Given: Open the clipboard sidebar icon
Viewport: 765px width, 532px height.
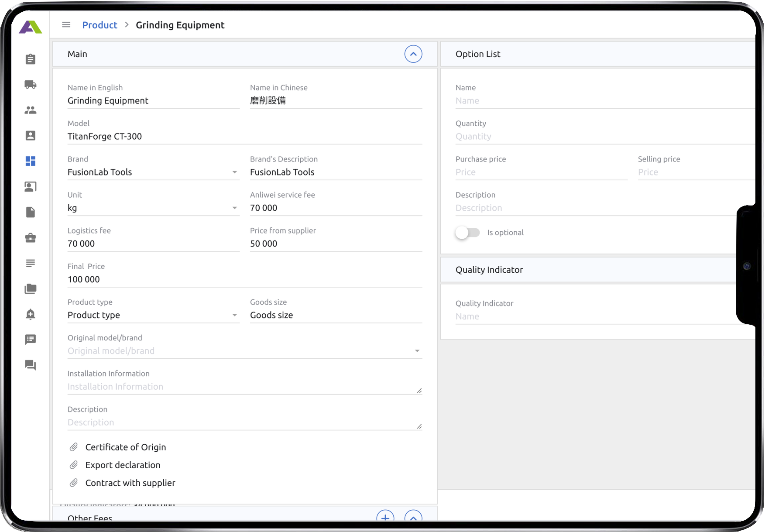Looking at the screenshot, I should [x=31, y=59].
